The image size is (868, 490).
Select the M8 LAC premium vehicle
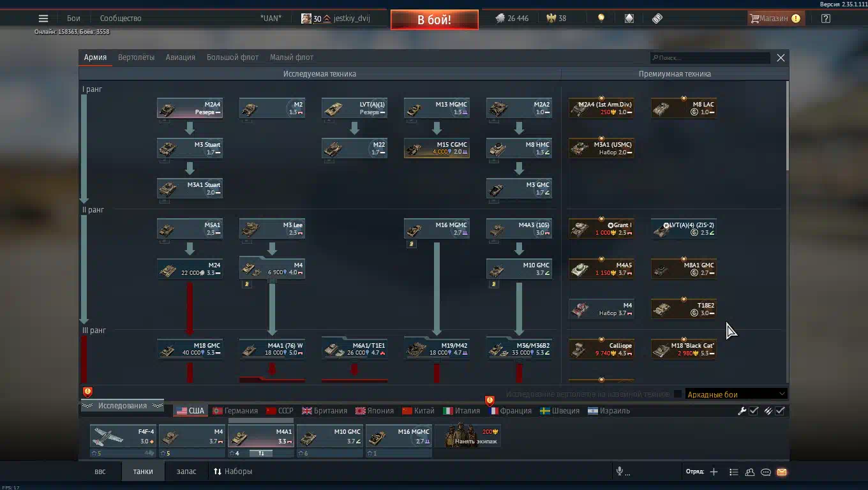coord(684,108)
